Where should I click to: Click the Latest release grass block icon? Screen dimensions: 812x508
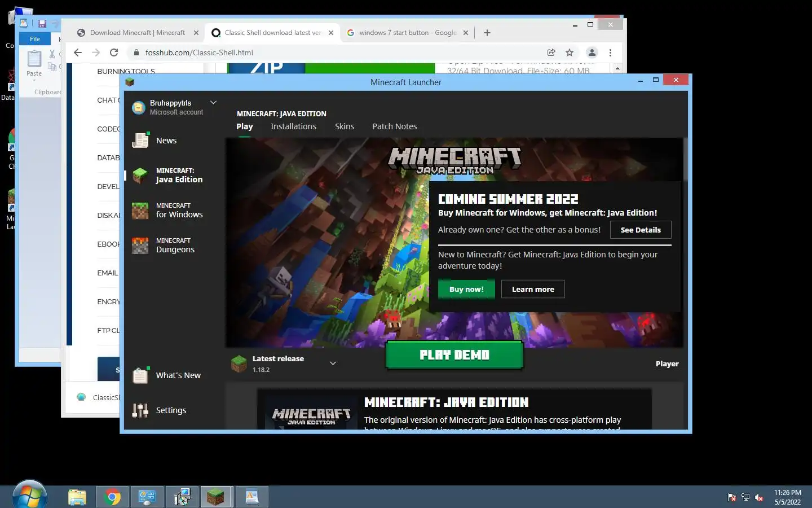[239, 364]
